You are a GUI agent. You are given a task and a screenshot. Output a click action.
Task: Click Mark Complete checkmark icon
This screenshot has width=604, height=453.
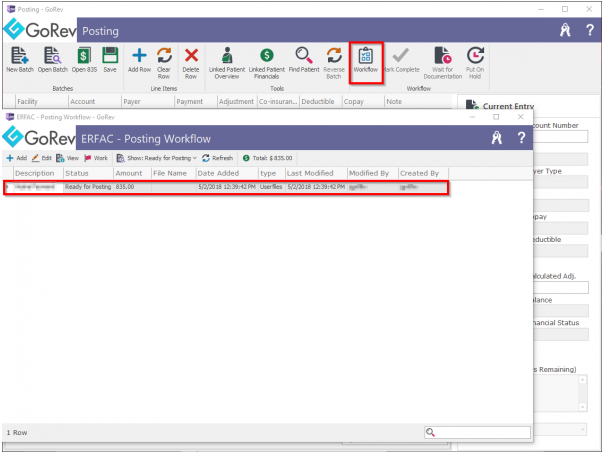click(x=401, y=55)
